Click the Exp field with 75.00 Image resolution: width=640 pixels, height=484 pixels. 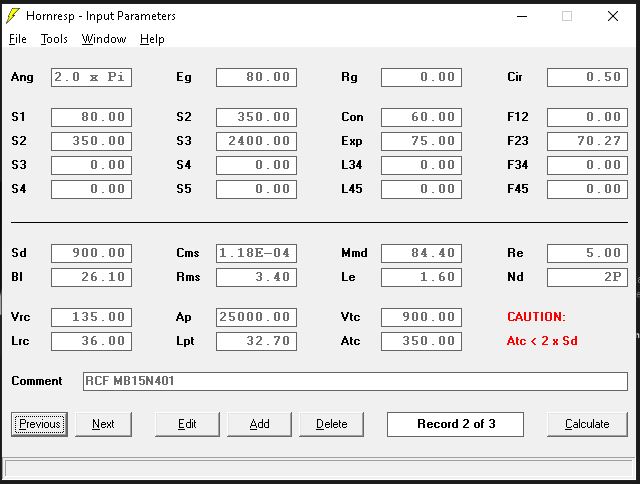click(x=421, y=141)
